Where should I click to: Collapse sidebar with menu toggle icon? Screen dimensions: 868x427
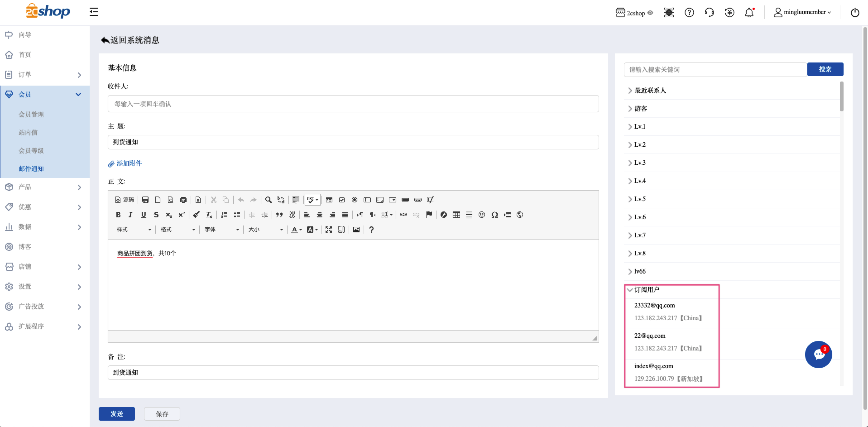[x=94, y=12]
